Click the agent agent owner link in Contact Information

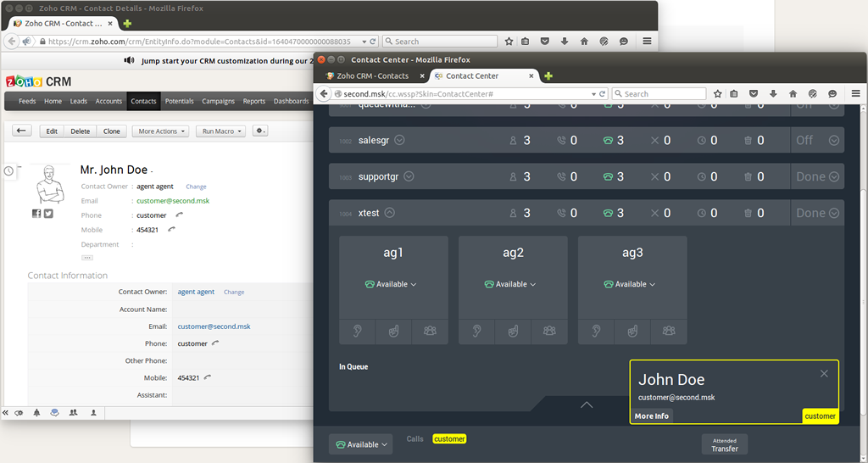(x=196, y=292)
